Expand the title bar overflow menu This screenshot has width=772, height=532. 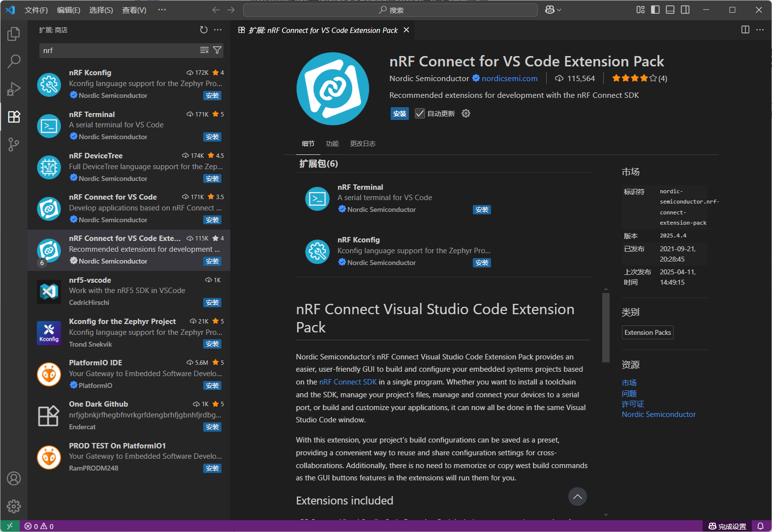tap(162, 10)
